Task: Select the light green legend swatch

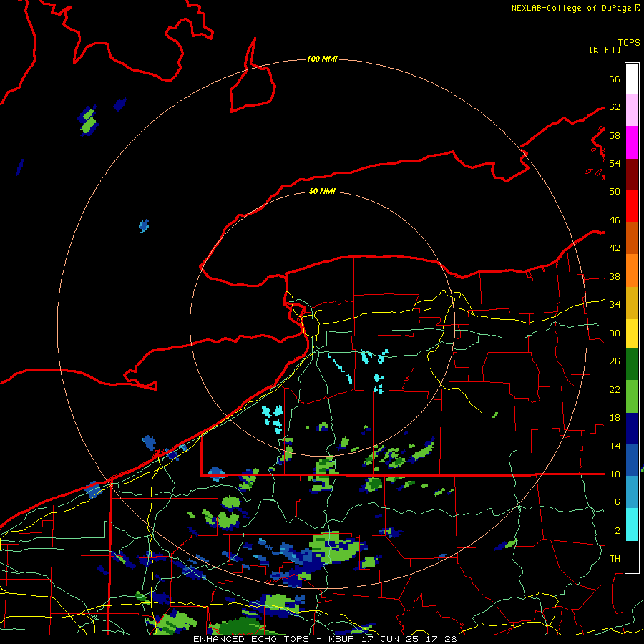Action: click(632, 396)
